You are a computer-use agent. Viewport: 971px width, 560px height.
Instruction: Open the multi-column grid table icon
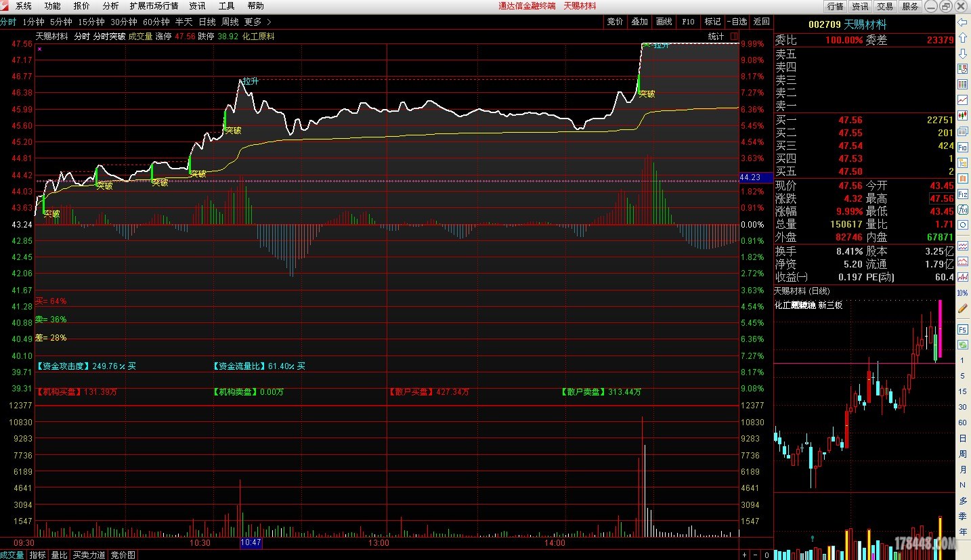click(962, 85)
